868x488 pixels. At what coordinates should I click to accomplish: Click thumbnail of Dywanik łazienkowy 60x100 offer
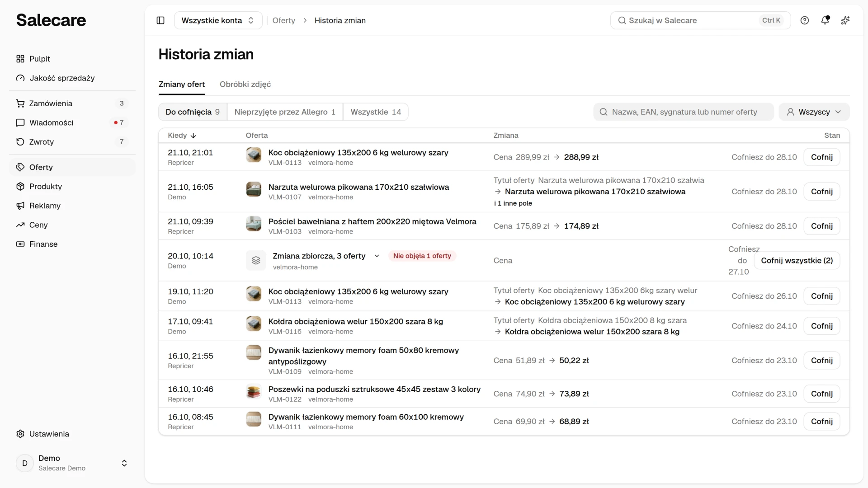tap(254, 419)
